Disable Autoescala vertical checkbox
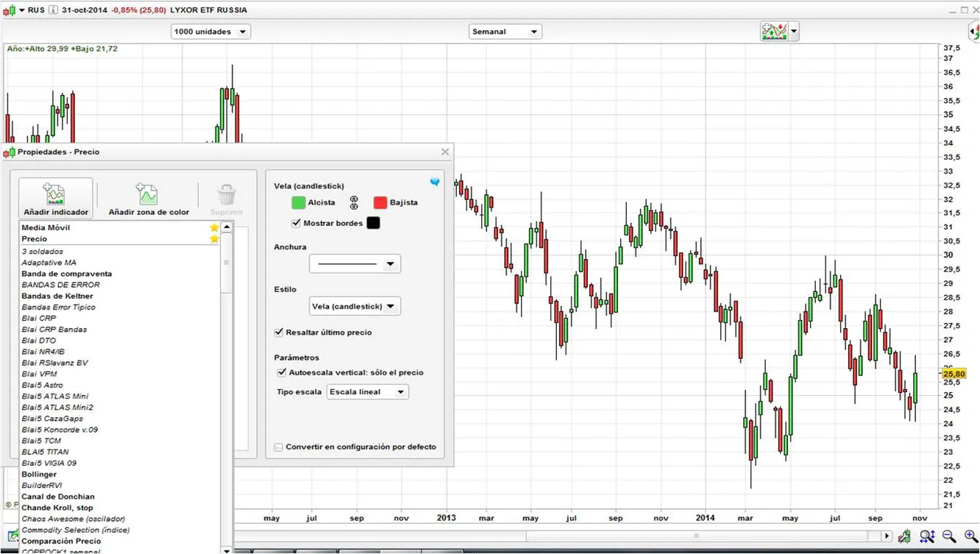This screenshot has width=980, height=554. pyautogui.click(x=282, y=372)
